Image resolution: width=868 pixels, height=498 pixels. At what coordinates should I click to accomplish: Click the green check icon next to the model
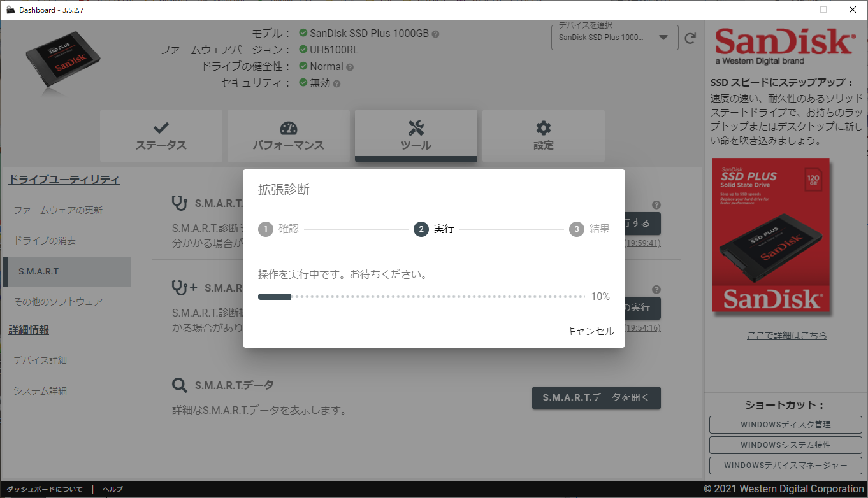303,32
